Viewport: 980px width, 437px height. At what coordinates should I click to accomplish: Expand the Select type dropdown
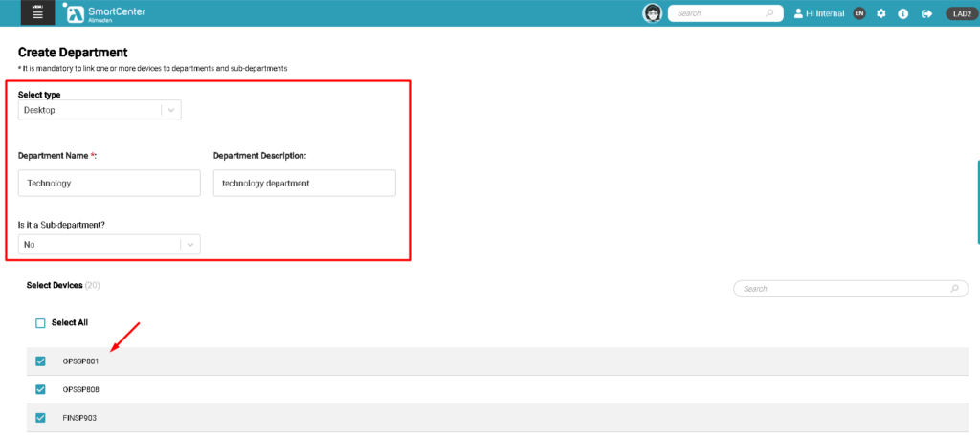coord(100,110)
